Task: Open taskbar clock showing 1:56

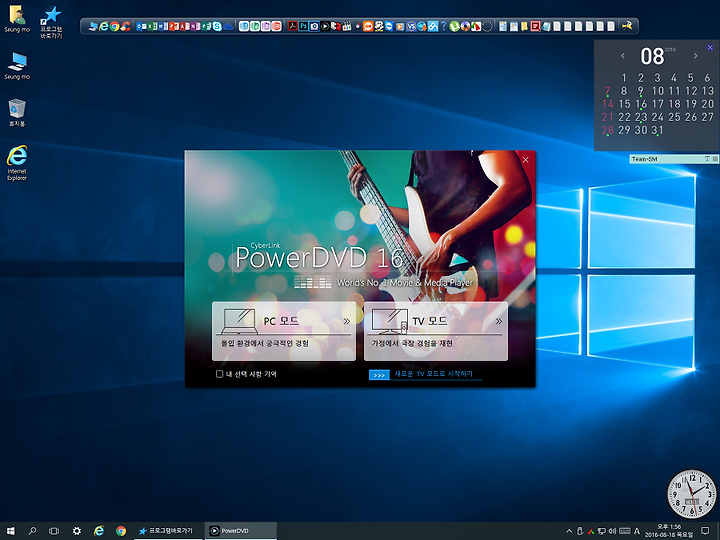Action: (669, 531)
